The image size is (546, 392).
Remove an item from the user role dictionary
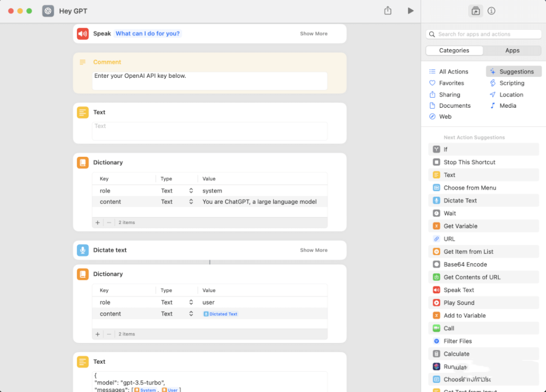click(x=109, y=334)
